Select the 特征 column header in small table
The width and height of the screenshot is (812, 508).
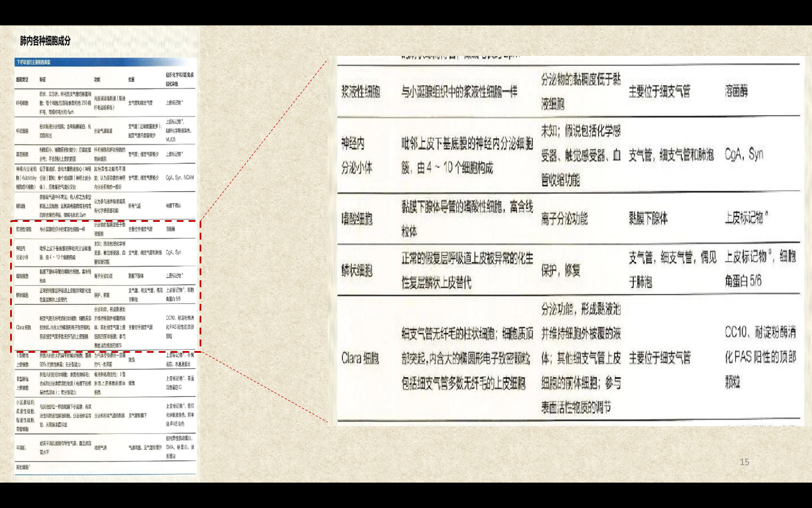click(43, 80)
